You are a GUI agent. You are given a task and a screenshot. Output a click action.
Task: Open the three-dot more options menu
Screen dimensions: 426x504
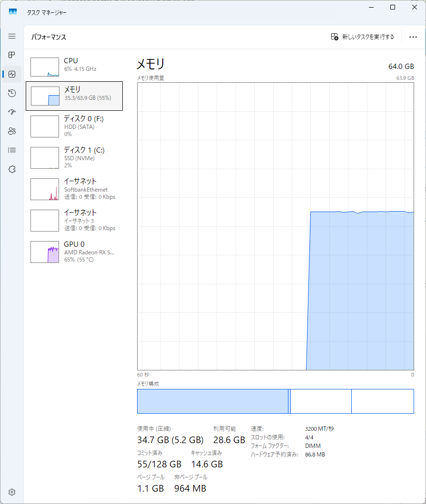413,37
